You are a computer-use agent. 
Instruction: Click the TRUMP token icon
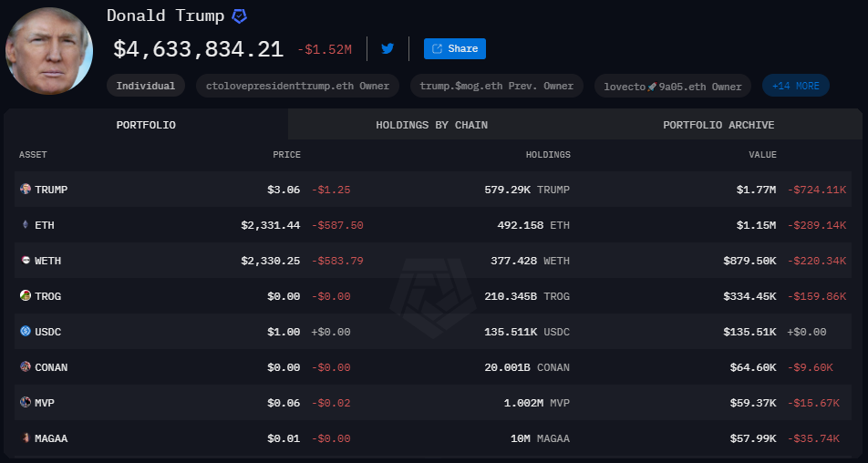pos(26,190)
